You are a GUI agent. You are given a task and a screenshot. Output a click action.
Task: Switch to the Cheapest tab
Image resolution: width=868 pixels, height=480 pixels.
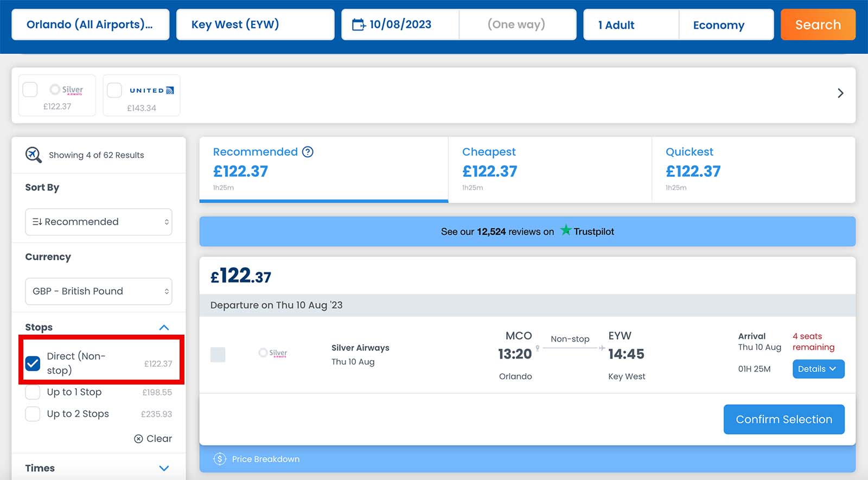coord(549,169)
